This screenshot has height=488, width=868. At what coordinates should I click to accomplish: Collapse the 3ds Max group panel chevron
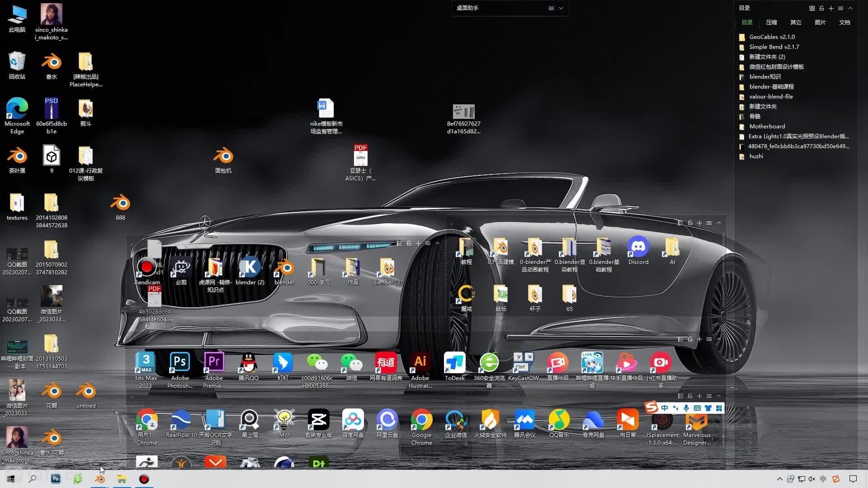point(718,339)
